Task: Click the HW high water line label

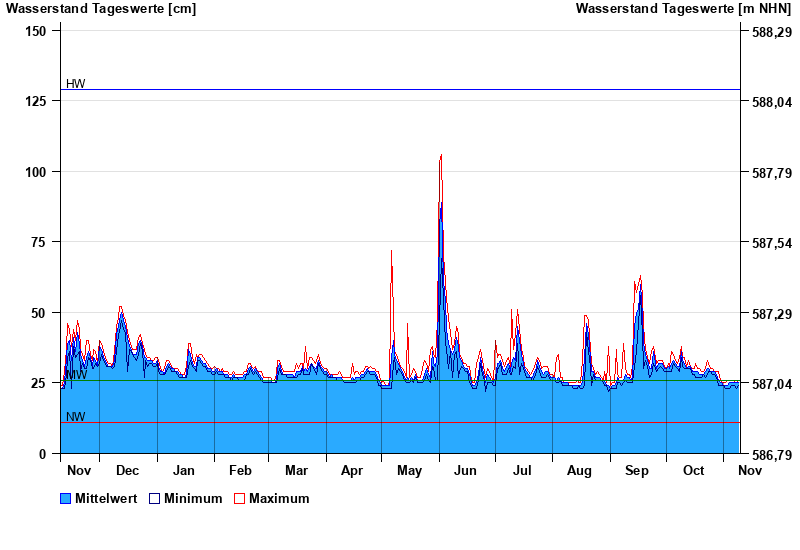Action: tap(75, 83)
